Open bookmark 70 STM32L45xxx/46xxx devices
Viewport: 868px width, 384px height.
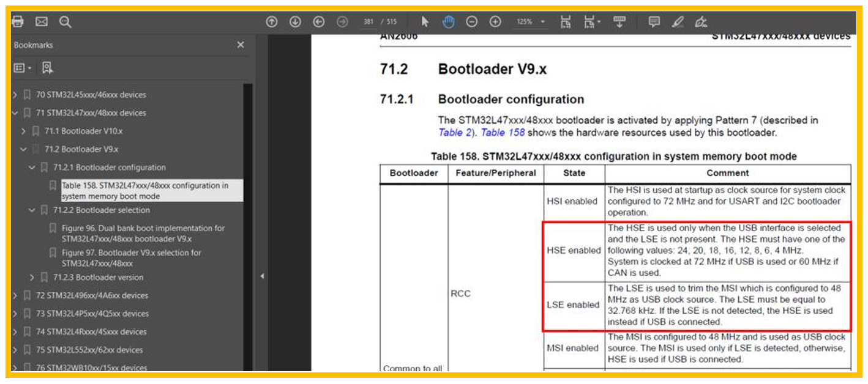91,95
